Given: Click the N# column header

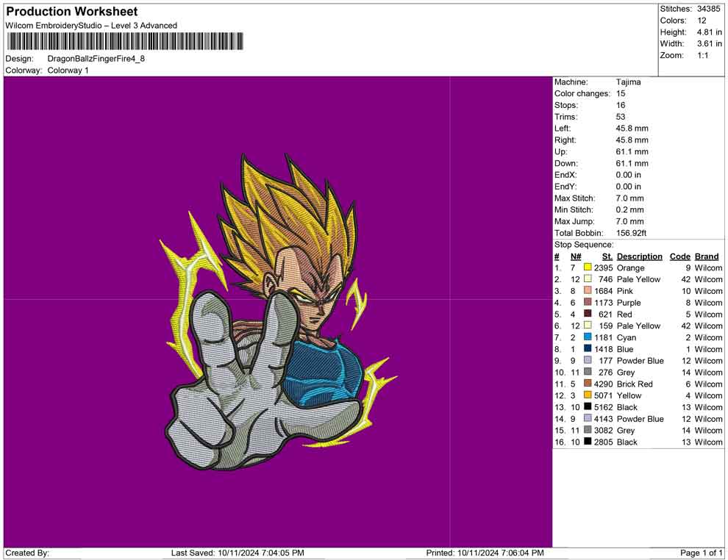Looking at the screenshot, I should click(576, 256).
